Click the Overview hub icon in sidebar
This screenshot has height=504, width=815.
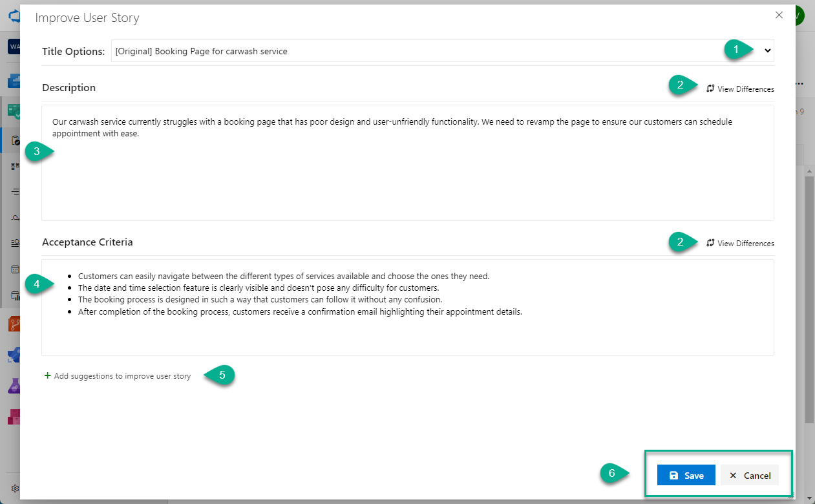coord(14,81)
